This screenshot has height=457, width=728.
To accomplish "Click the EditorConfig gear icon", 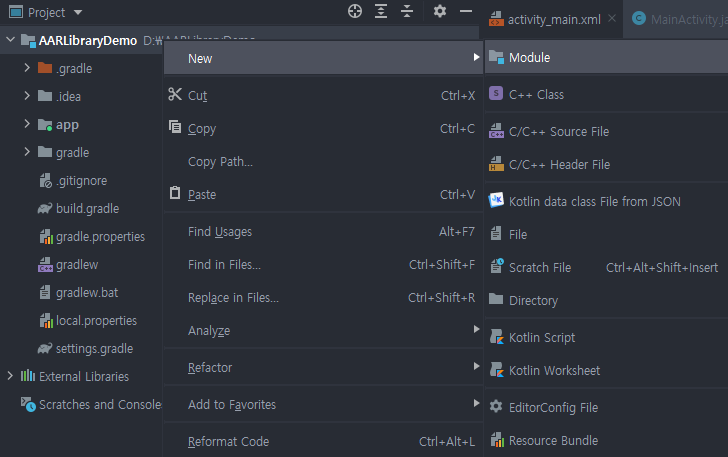I will (x=496, y=406).
